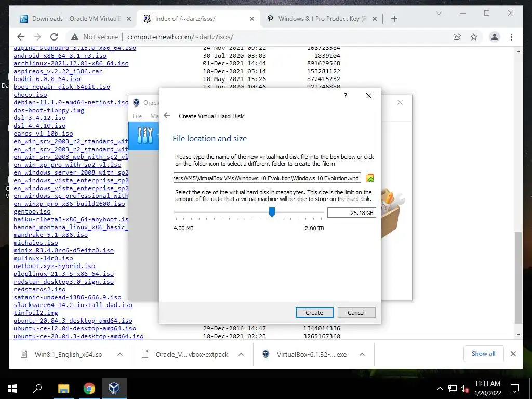Click Chrome's forward navigation arrow
Viewport: 532px width, 399px height.
[37, 37]
